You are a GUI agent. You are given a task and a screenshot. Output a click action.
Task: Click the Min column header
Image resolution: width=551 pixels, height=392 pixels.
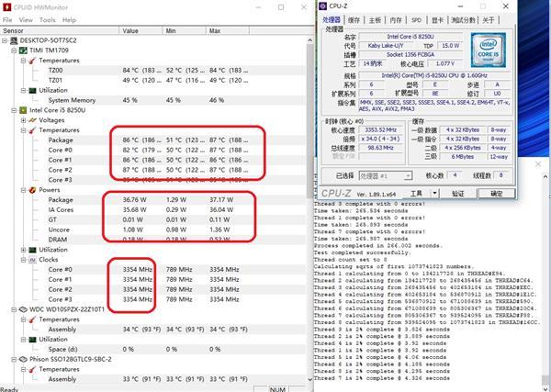tap(184, 31)
